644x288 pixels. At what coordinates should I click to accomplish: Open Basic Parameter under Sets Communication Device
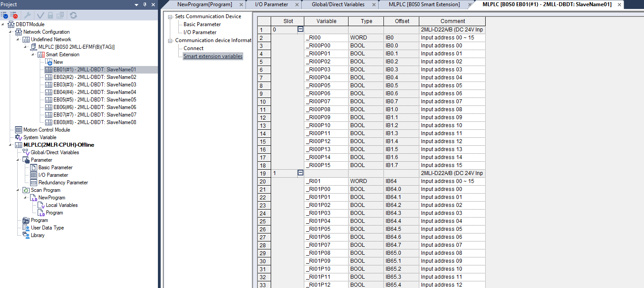click(x=202, y=24)
